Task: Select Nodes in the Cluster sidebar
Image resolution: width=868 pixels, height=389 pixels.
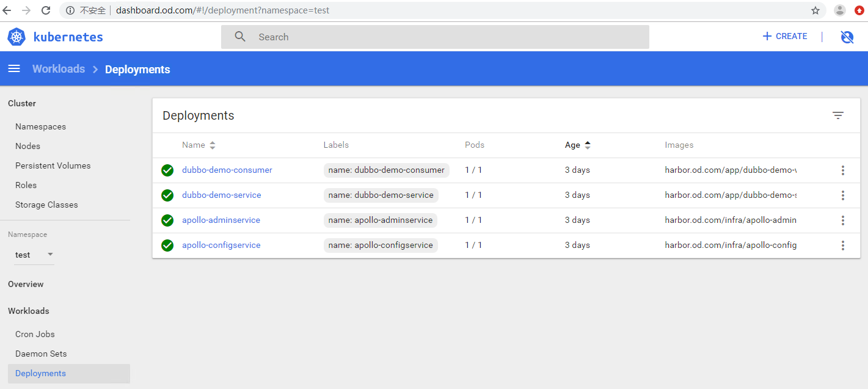Action: pyautogui.click(x=28, y=146)
